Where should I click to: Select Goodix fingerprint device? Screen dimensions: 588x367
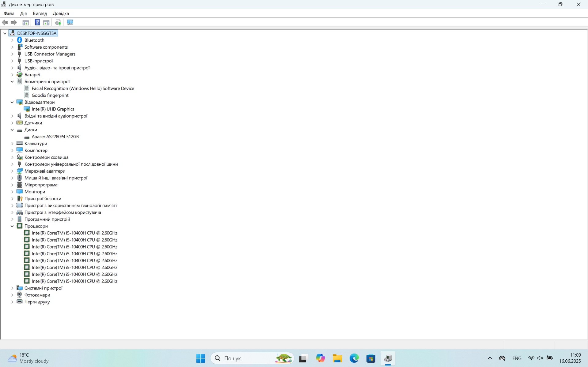50,95
